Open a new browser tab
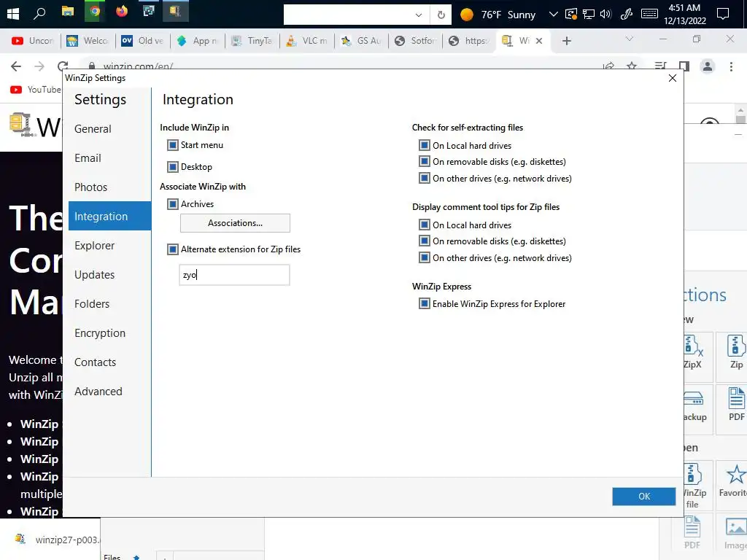 click(566, 41)
